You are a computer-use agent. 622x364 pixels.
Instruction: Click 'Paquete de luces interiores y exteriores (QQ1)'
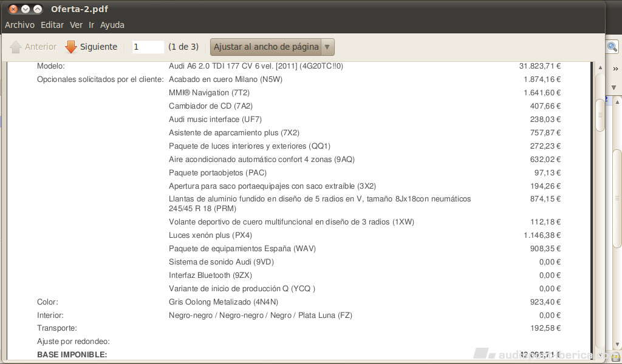point(250,146)
